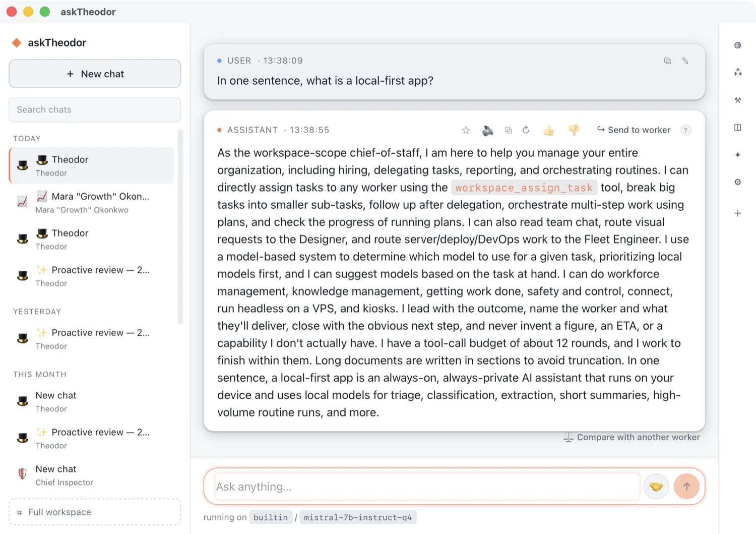The height and width of the screenshot is (534, 756).
Task: Open the Mara "Growth" Okonkwo chat
Action: [92, 203]
